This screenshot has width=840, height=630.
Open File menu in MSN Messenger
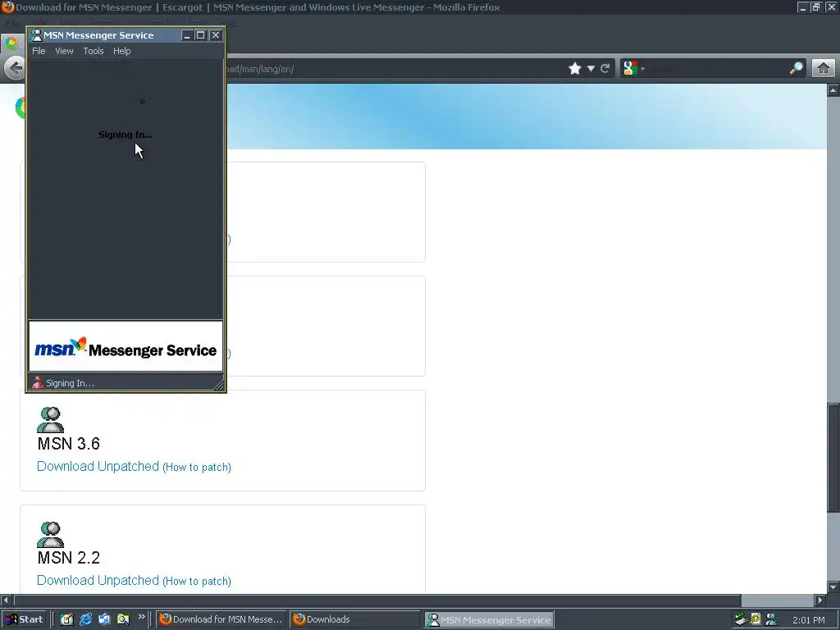click(39, 51)
